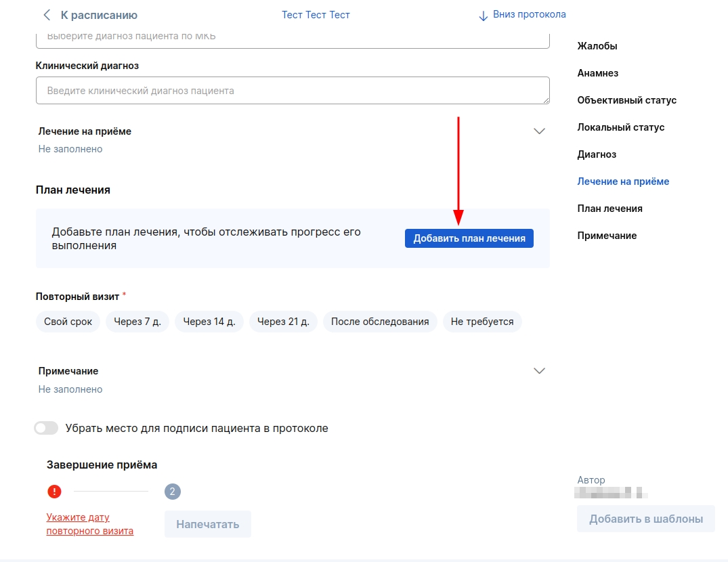
Task: Click the Клинический диагноз text field
Action: tap(292, 90)
